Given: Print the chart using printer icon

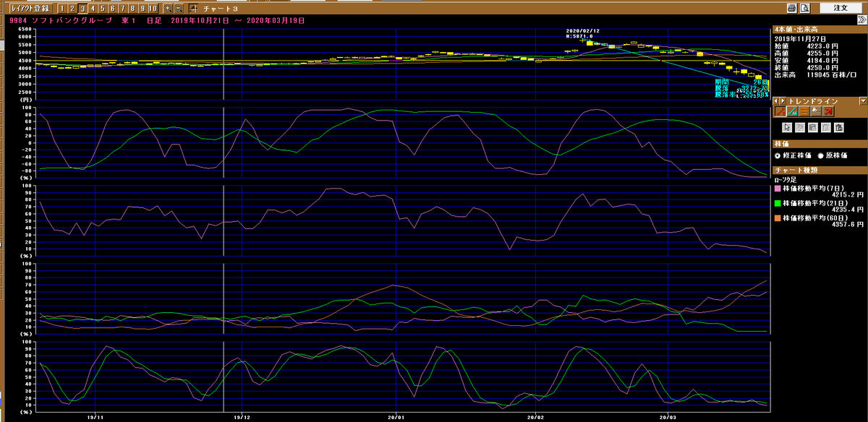Looking at the screenshot, I should (x=792, y=8).
